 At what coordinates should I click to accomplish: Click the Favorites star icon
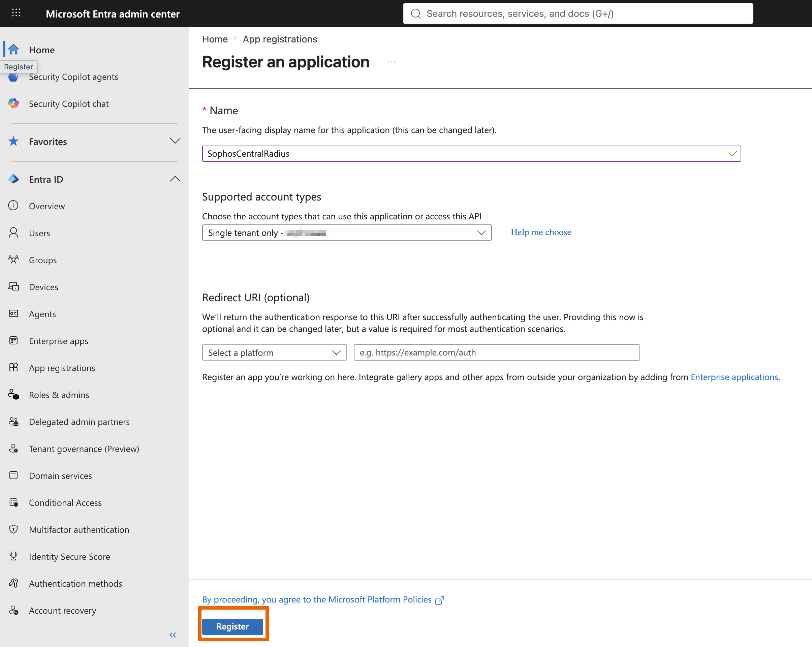[13, 142]
